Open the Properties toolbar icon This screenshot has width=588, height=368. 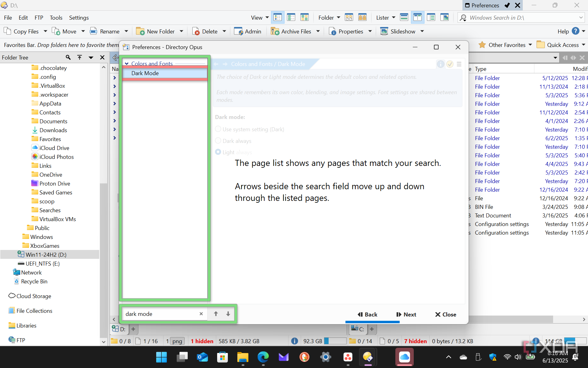pyautogui.click(x=332, y=31)
